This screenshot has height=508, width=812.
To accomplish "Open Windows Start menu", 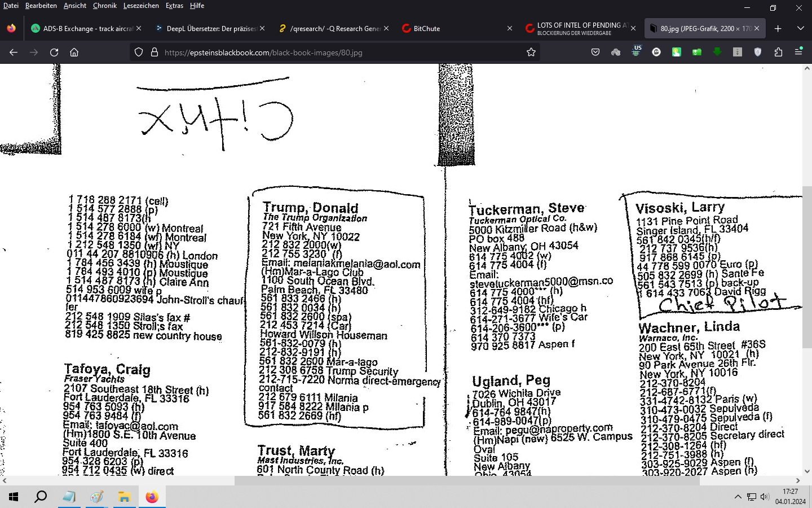I will point(14,497).
